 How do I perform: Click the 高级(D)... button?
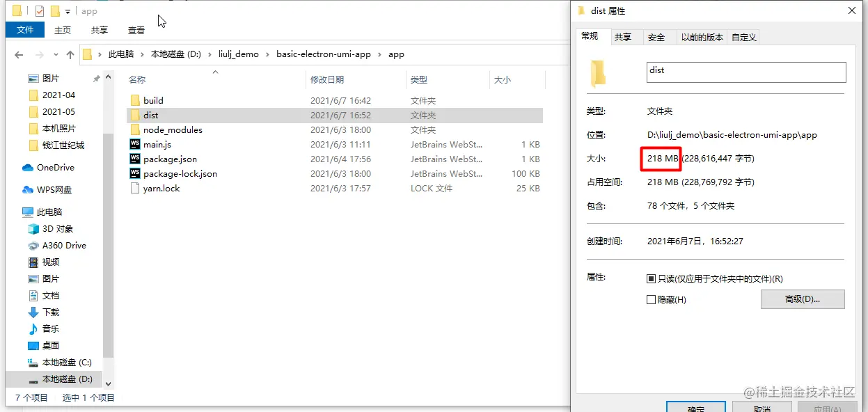[803, 299]
